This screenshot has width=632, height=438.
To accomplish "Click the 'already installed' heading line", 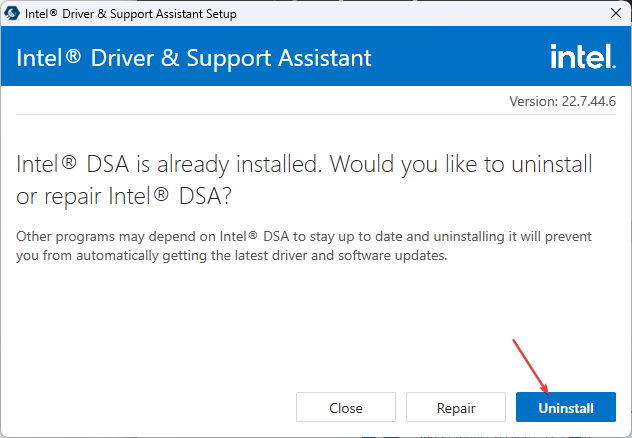I will [304, 164].
